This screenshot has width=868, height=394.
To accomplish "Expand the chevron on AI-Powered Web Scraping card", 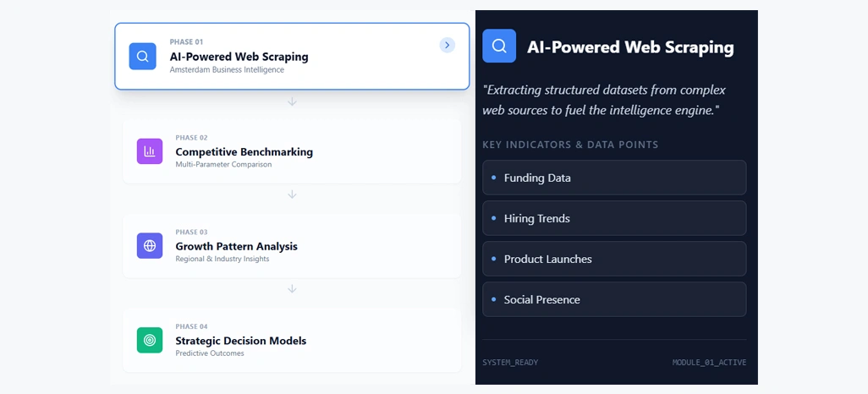I will click(x=448, y=45).
